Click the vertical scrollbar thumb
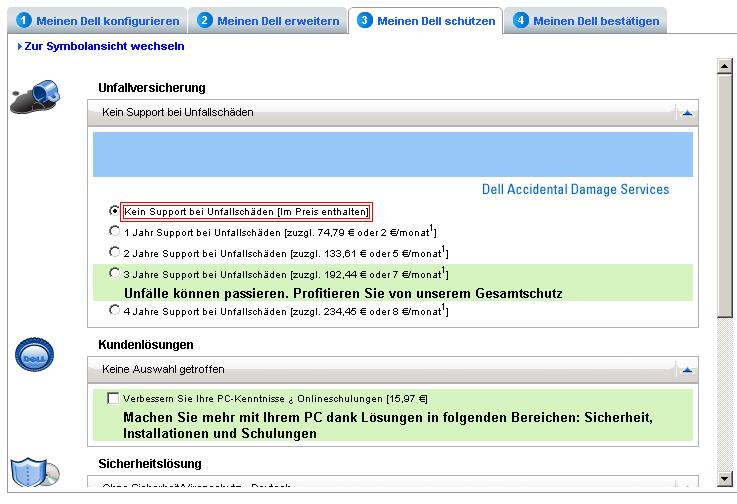 coord(724,196)
